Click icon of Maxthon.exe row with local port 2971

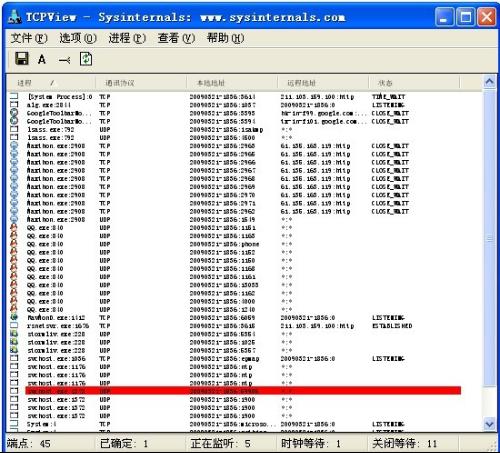pos(14,203)
